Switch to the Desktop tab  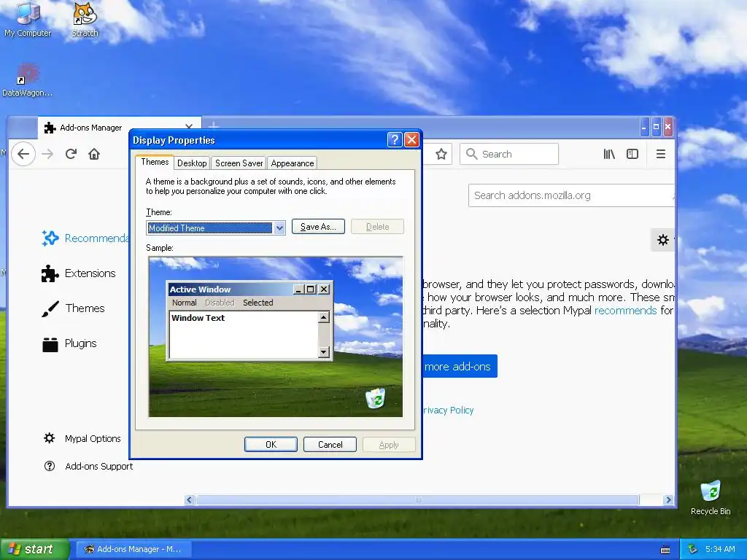click(192, 163)
